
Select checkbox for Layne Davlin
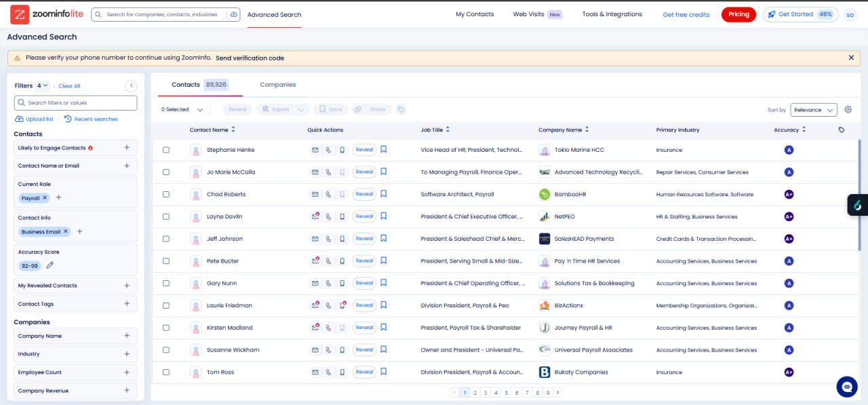pos(166,217)
